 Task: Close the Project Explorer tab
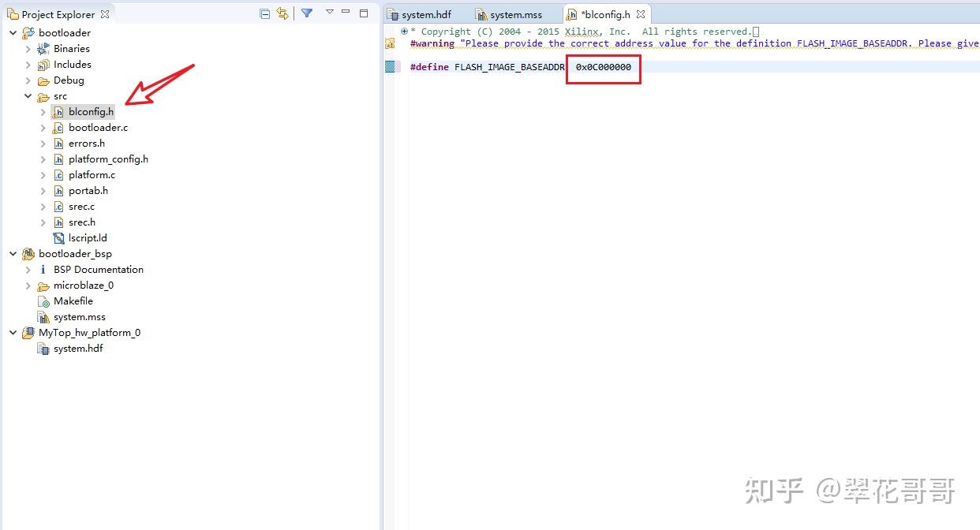(105, 14)
